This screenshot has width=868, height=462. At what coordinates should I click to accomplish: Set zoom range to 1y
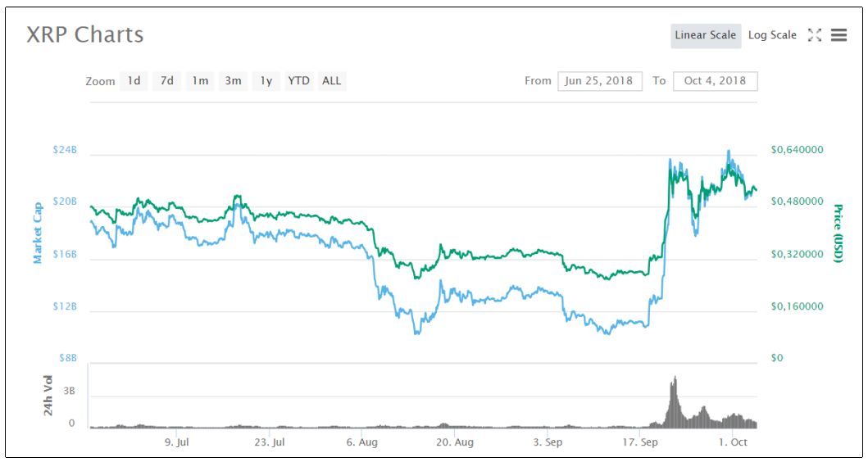coord(266,81)
